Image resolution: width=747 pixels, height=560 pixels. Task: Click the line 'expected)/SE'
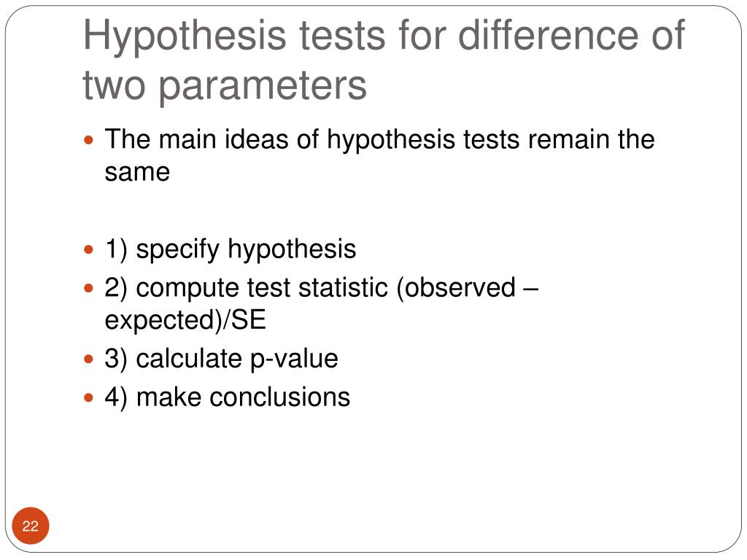[x=185, y=320]
